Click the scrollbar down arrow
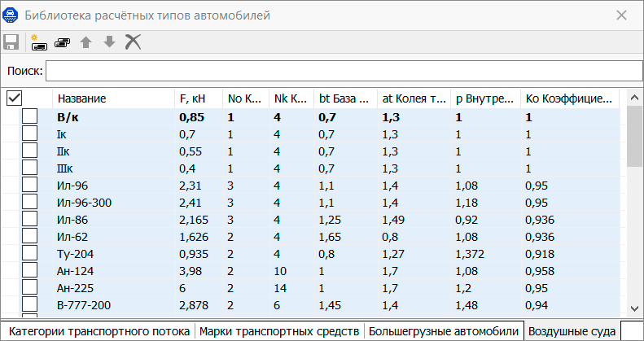 coord(634,308)
